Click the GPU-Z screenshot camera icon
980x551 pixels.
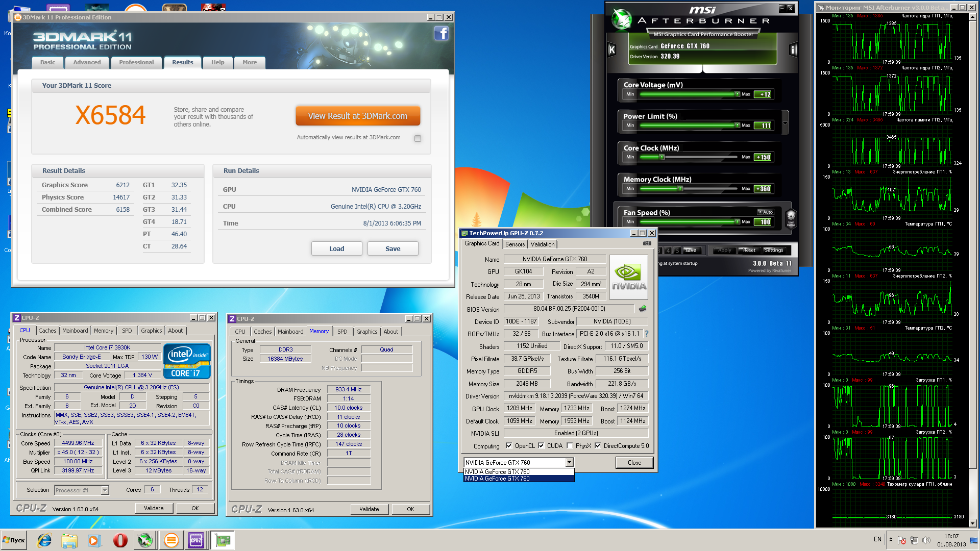pos(647,243)
